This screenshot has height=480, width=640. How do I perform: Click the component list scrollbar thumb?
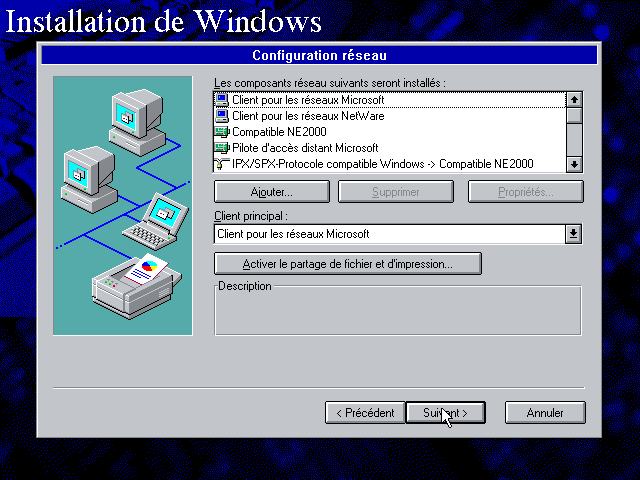[x=574, y=116]
